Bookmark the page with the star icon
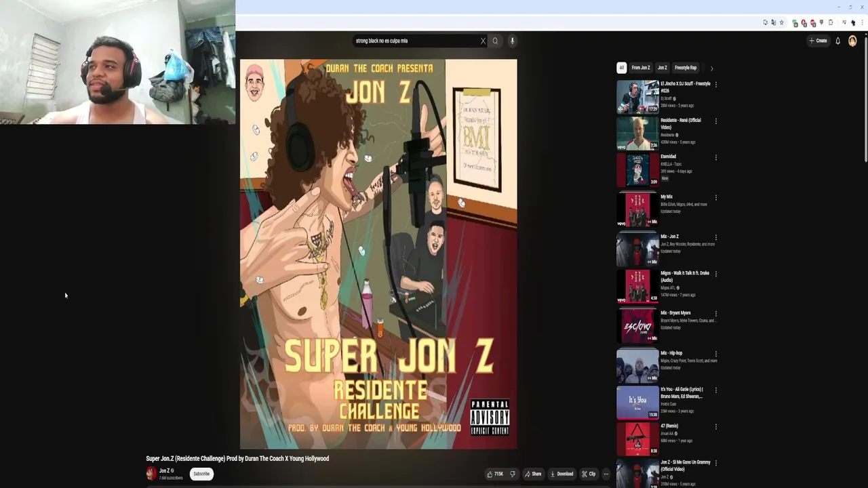The image size is (868, 488). (x=781, y=22)
